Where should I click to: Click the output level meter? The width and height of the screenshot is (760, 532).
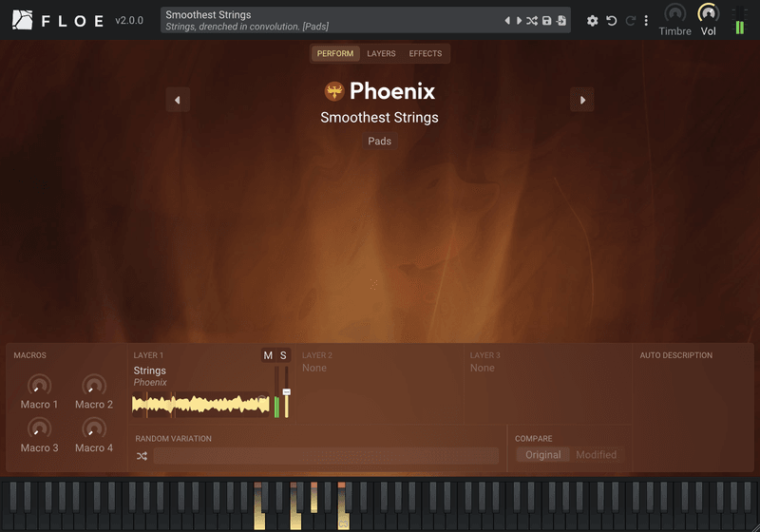[x=740, y=20]
